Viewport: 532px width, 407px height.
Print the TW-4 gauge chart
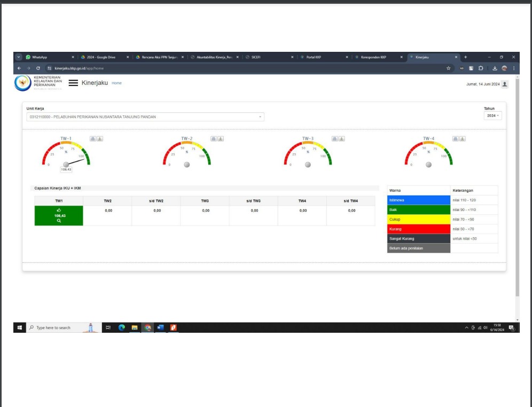(x=456, y=139)
